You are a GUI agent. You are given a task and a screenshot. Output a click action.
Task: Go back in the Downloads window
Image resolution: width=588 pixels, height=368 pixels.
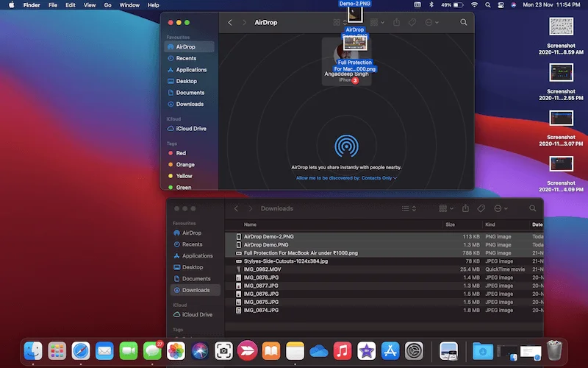point(236,208)
